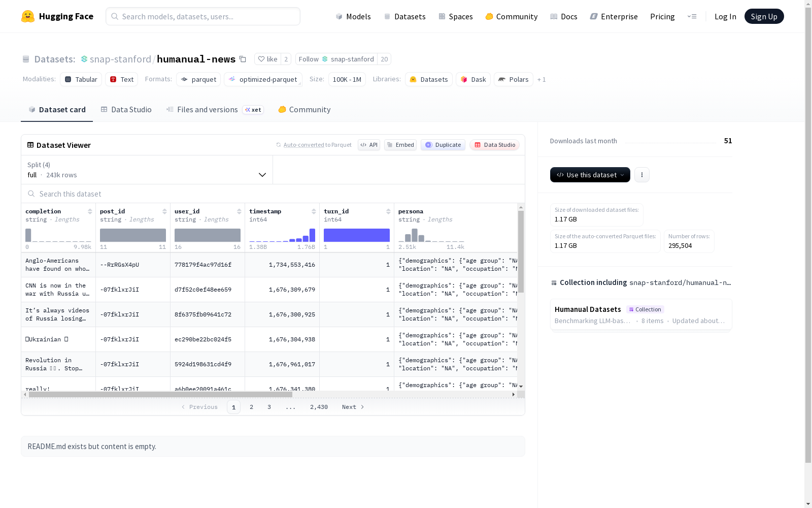812x508 pixels.
Task: Expand the Split selector dropdown
Action: (x=147, y=170)
